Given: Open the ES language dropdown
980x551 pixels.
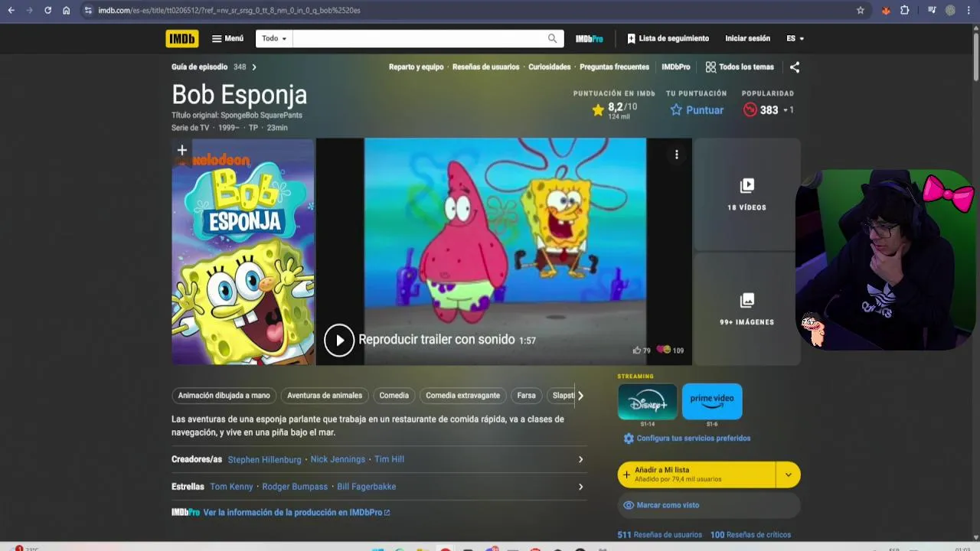Looking at the screenshot, I should click(795, 38).
